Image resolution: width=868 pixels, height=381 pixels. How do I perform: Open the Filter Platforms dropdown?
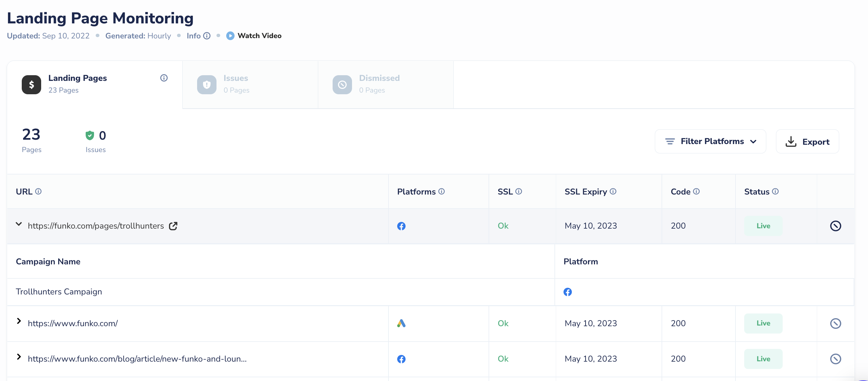click(710, 141)
